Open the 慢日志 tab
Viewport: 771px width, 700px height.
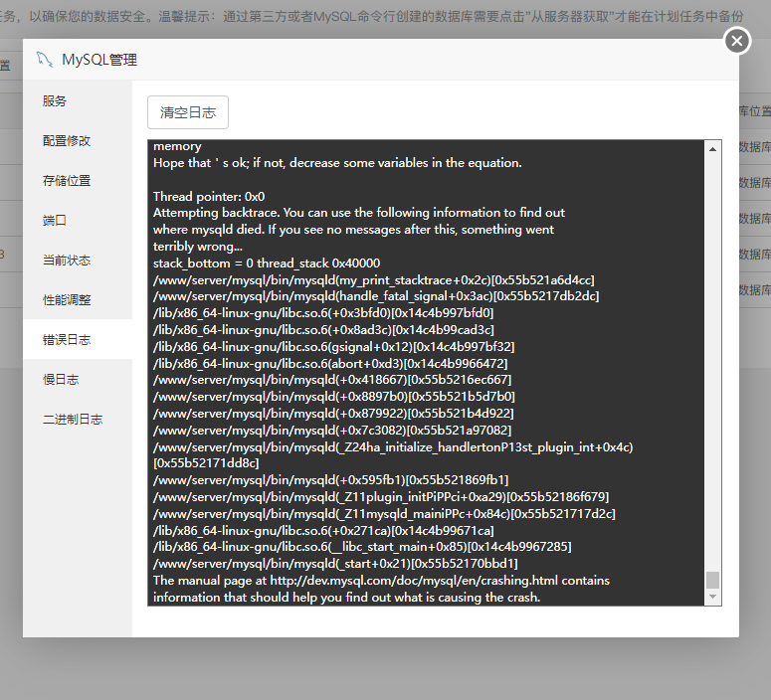coord(78,380)
